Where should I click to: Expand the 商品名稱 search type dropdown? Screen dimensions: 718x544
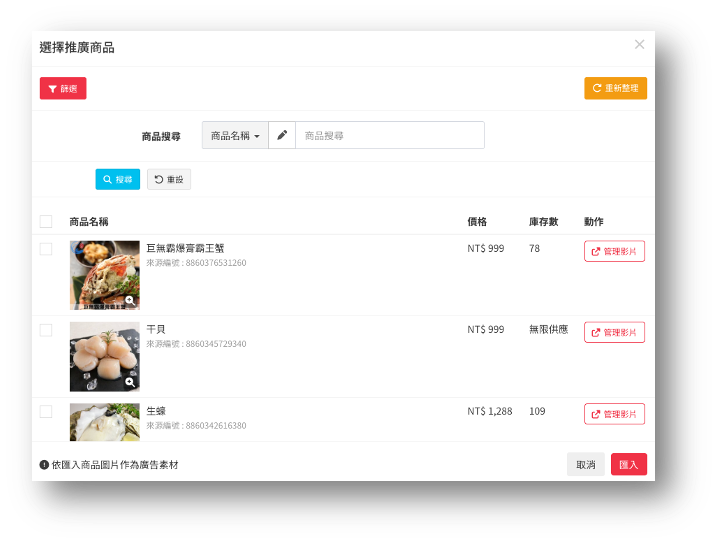coord(235,135)
